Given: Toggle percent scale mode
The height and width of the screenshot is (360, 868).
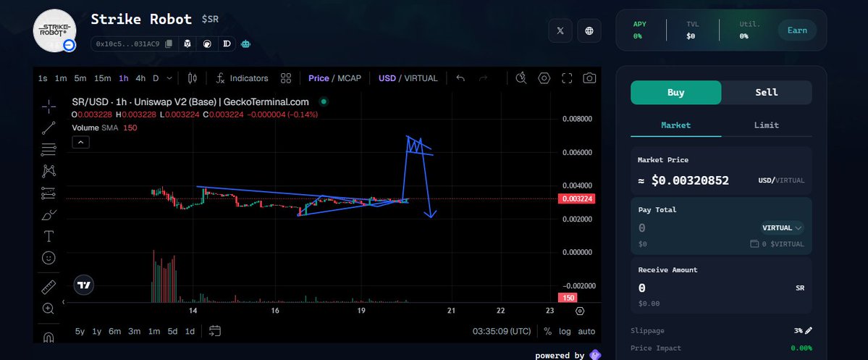Looking at the screenshot, I should (547, 331).
